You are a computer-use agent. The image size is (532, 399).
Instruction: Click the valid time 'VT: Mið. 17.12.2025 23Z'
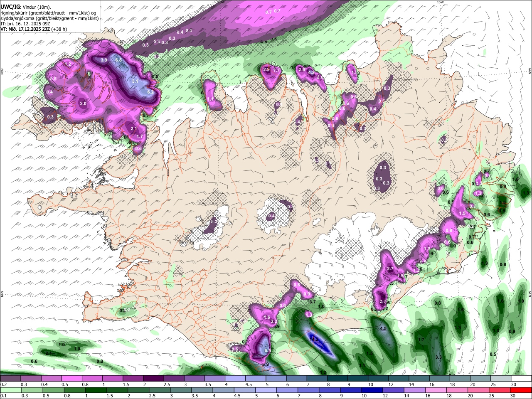[x=25, y=29]
